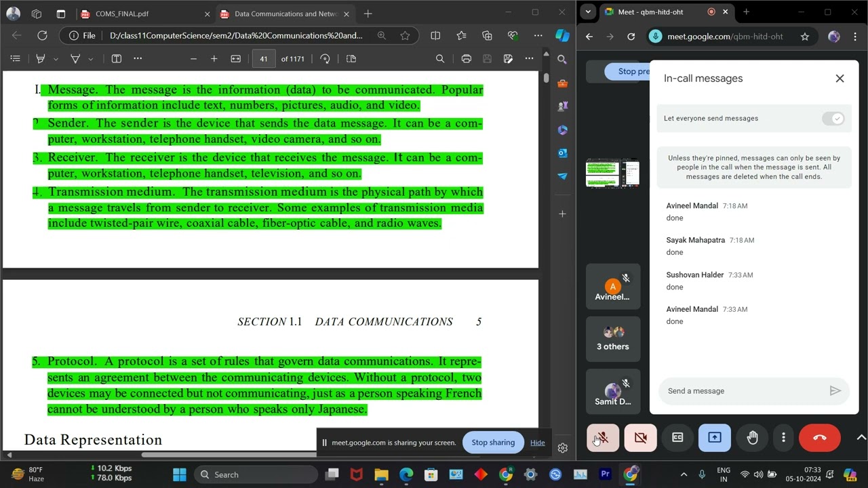This screenshot has width=868, height=488.
Task: Click the shared screen preview thumbnail
Action: (613, 173)
